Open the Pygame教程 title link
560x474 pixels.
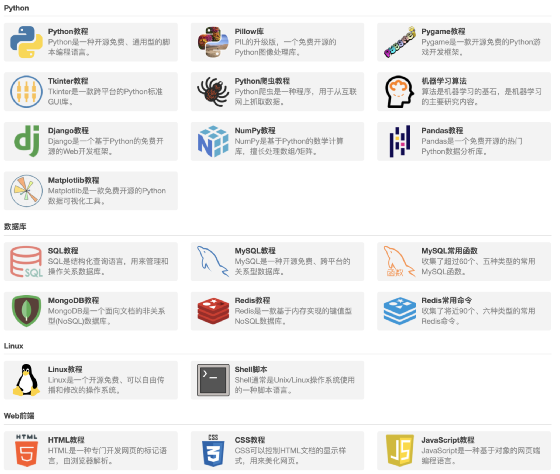tap(443, 31)
